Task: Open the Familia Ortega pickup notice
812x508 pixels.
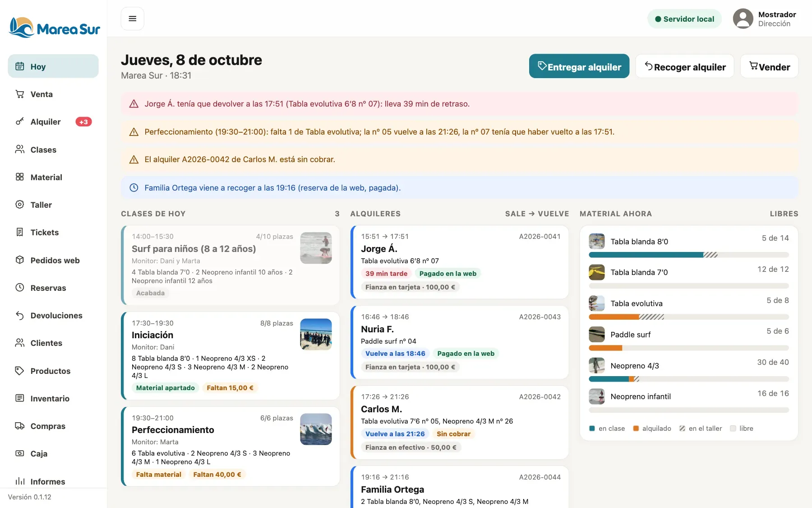Action: pyautogui.click(x=459, y=187)
